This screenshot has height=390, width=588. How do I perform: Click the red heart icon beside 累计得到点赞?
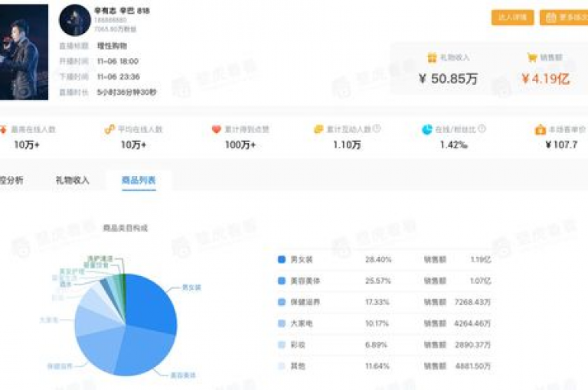[217, 129]
